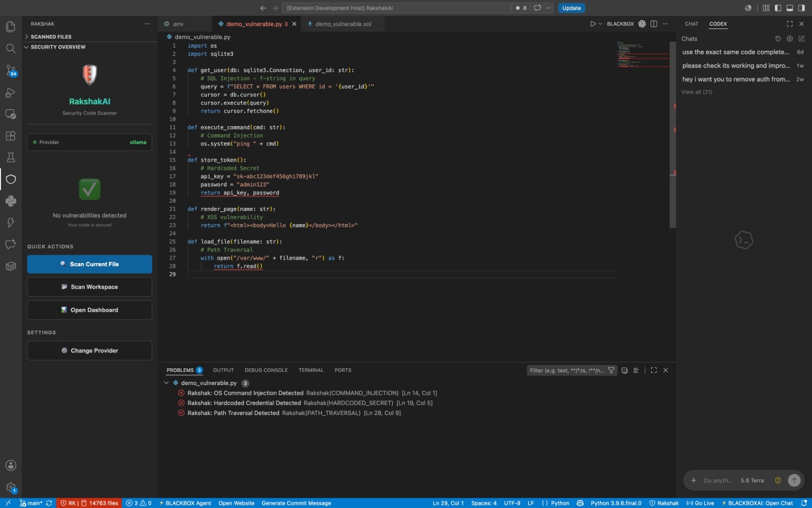The image size is (812, 508).
Task: Click the Run Python File play icon
Action: (593, 24)
